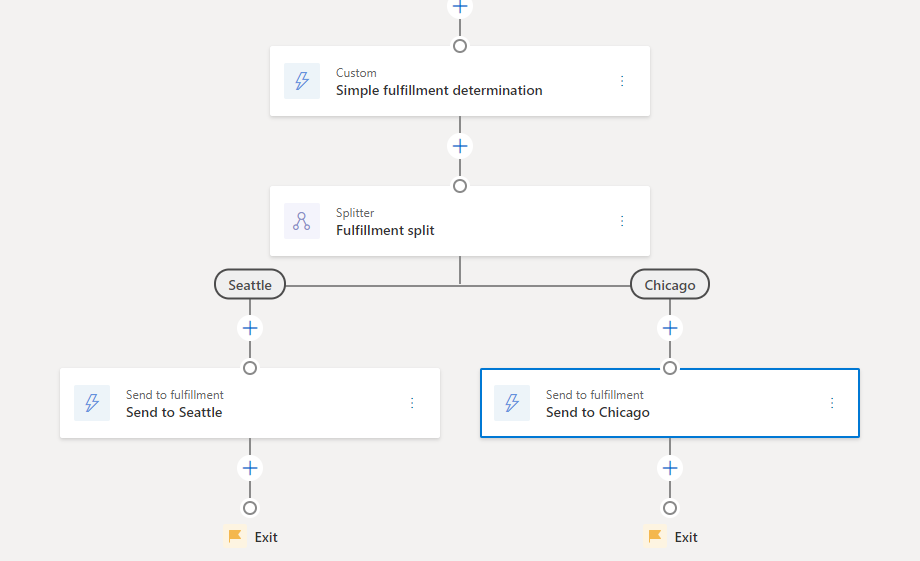The image size is (920, 561).
Task: Add step below Simple fulfillment determination tile
Action: click(460, 146)
